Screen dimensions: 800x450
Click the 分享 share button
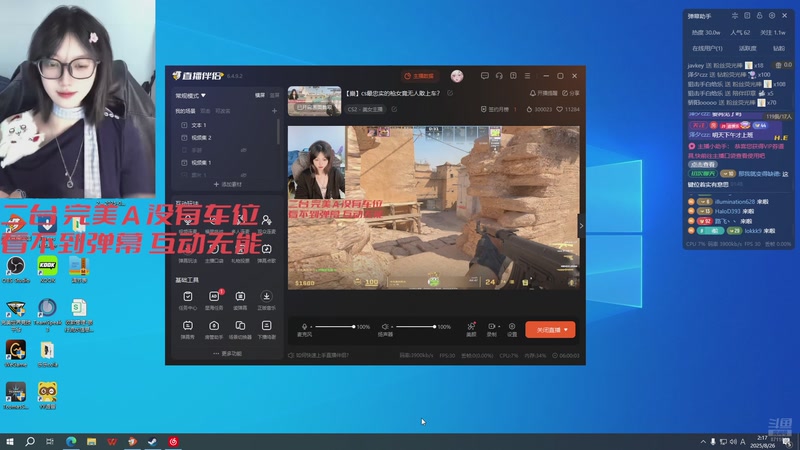571,93
